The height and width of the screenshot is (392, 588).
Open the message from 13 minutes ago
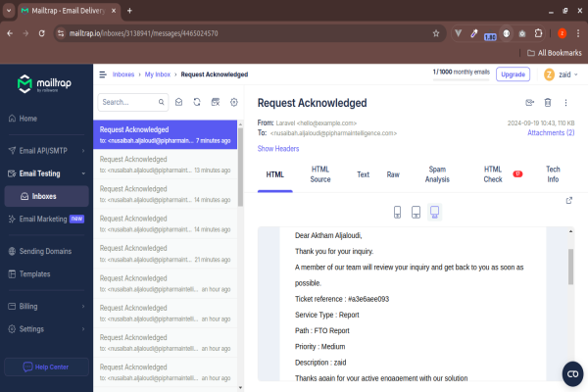(165, 165)
